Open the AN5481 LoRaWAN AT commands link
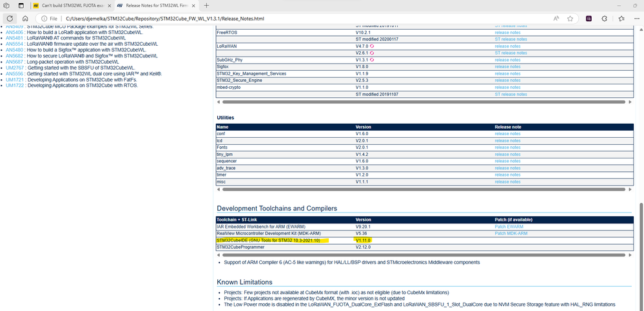This screenshot has width=644, height=311. coord(15,38)
